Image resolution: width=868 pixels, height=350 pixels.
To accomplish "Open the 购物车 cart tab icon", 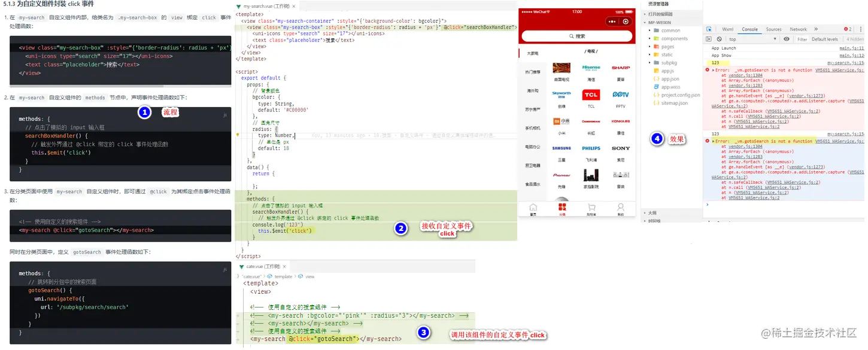I will [x=591, y=209].
